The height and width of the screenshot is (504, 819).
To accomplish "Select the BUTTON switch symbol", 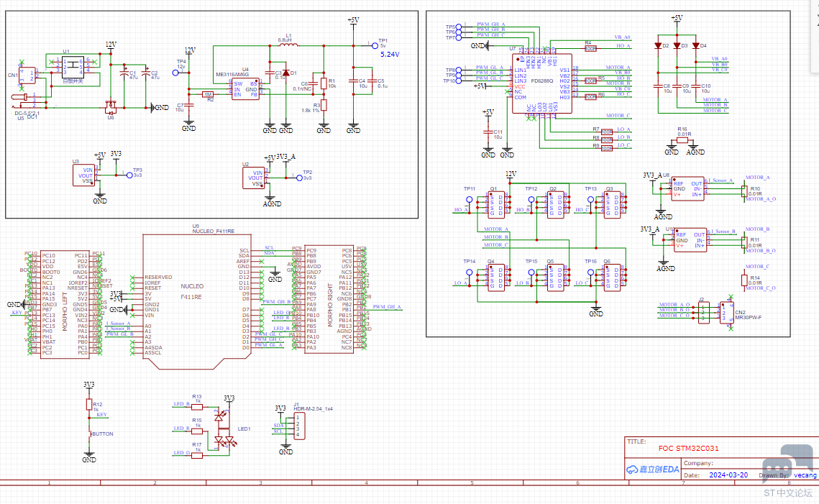I will pos(89,434).
